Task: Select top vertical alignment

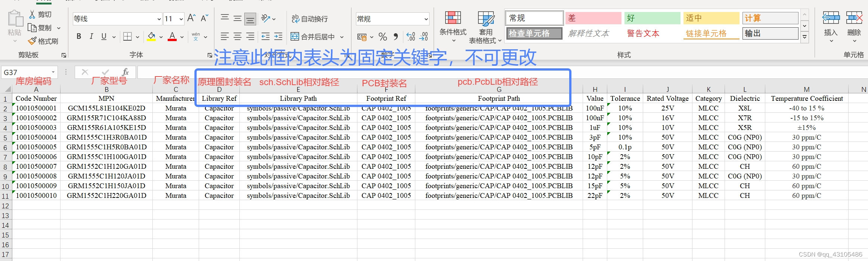Action: coord(225,18)
